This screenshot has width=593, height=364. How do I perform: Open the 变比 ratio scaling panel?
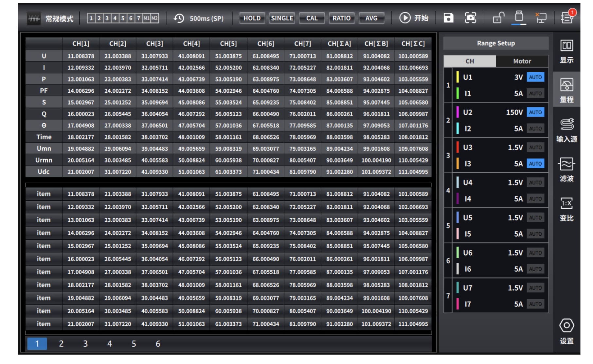click(566, 209)
